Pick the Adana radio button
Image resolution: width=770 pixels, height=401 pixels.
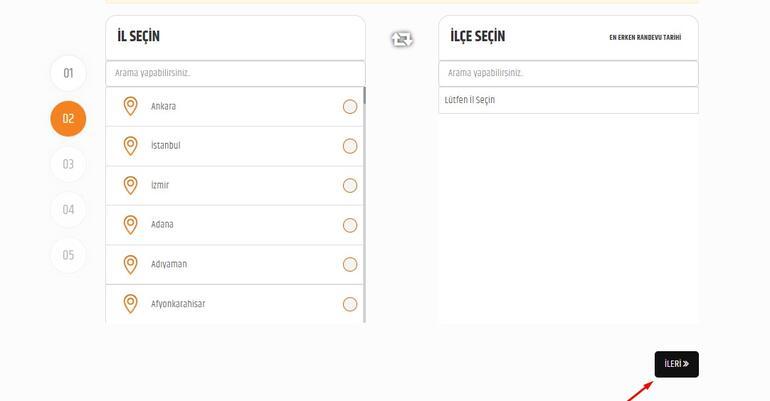point(350,225)
